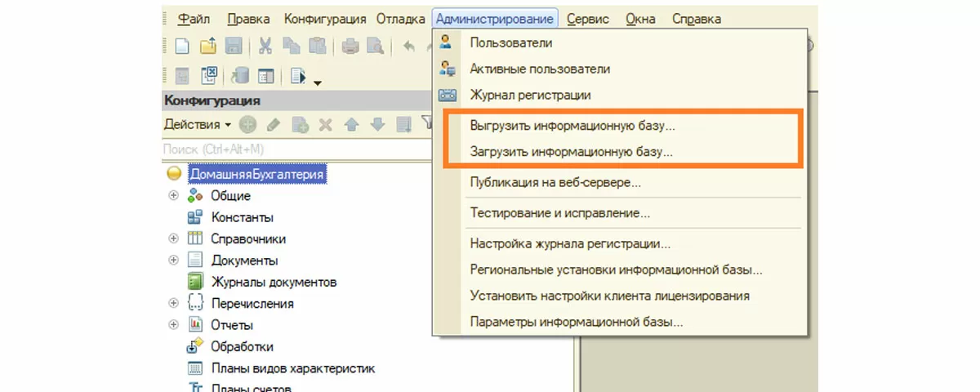Open the Отладка menu
The width and height of the screenshot is (980, 392).
400,19
